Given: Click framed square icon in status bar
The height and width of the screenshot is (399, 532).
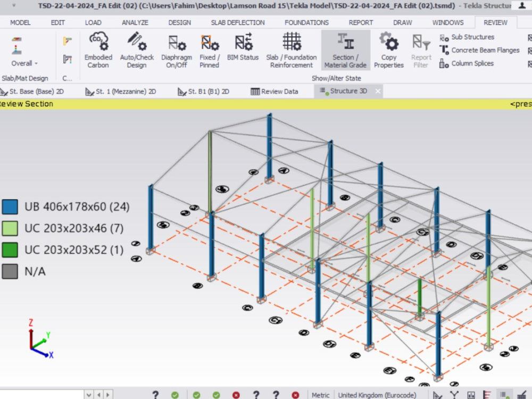Looking at the screenshot, I should [471, 395].
